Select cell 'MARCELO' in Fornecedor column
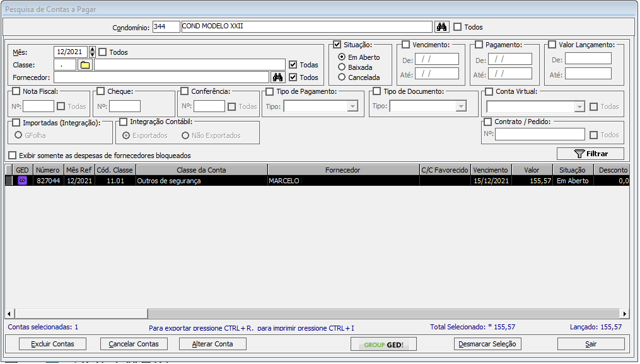Viewport: 640px width, 364px height. pyautogui.click(x=343, y=181)
